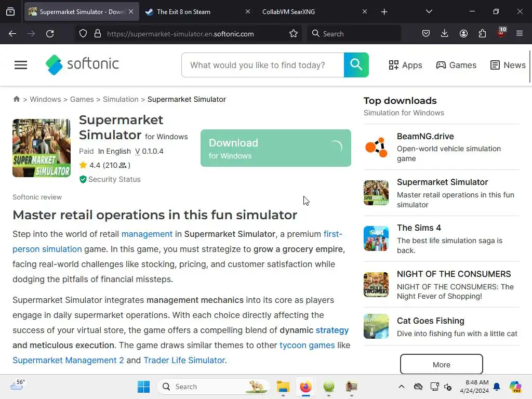The width and height of the screenshot is (532, 399).
Task: Open Supermarket Simulator cover thumbnail
Action: click(42, 148)
